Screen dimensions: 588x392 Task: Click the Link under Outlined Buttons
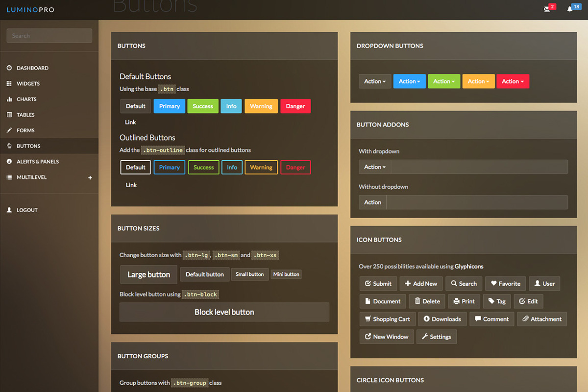tap(131, 185)
